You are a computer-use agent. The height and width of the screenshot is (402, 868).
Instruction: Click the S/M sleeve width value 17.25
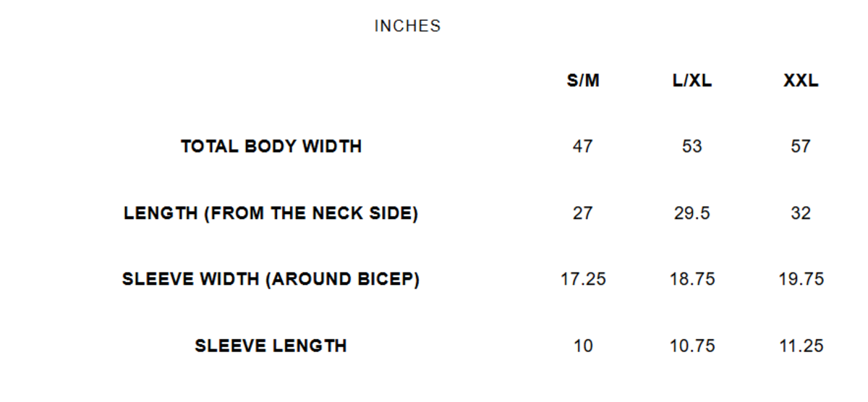click(x=583, y=279)
